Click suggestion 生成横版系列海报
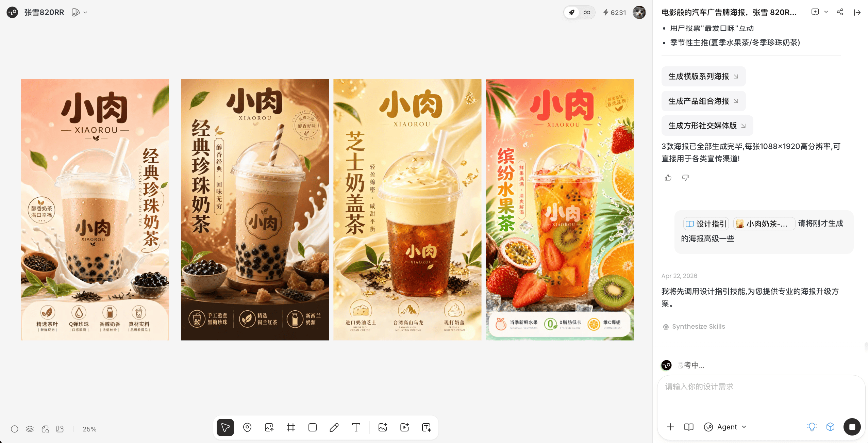868x443 pixels. click(x=703, y=76)
